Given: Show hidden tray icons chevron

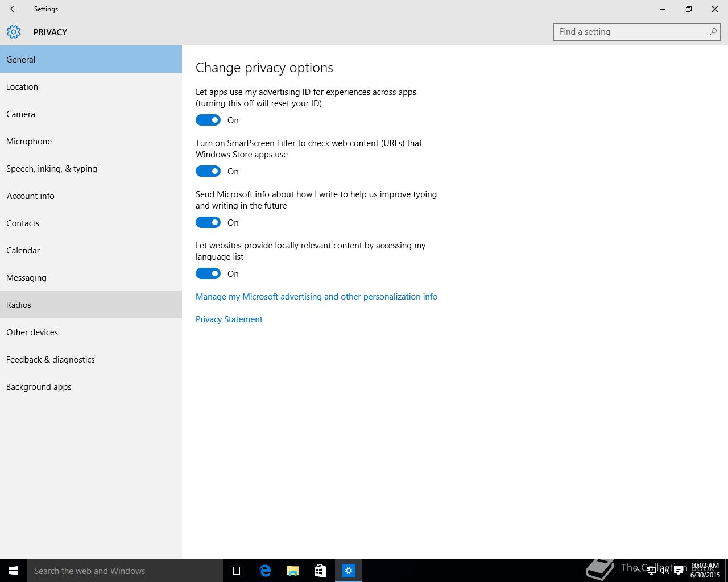Looking at the screenshot, I should 638,571.
